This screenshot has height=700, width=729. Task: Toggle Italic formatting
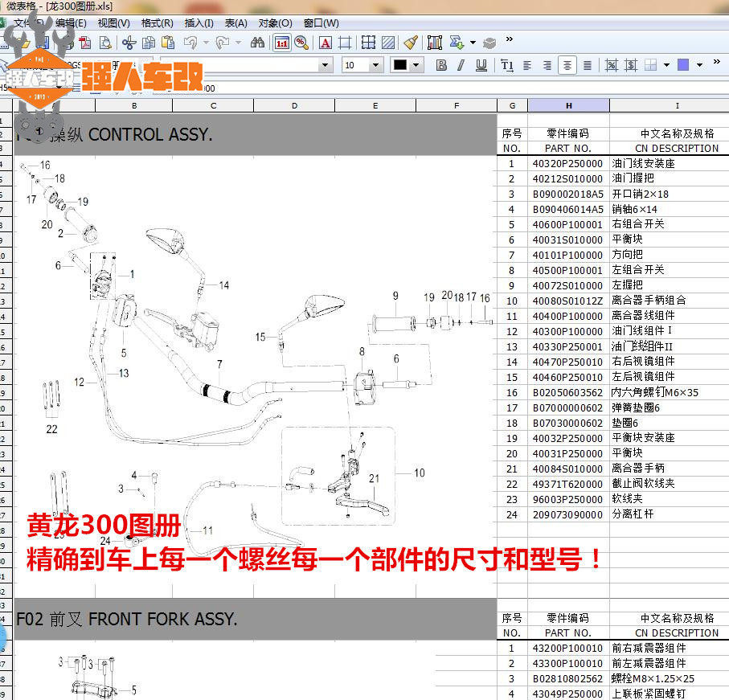(461, 65)
